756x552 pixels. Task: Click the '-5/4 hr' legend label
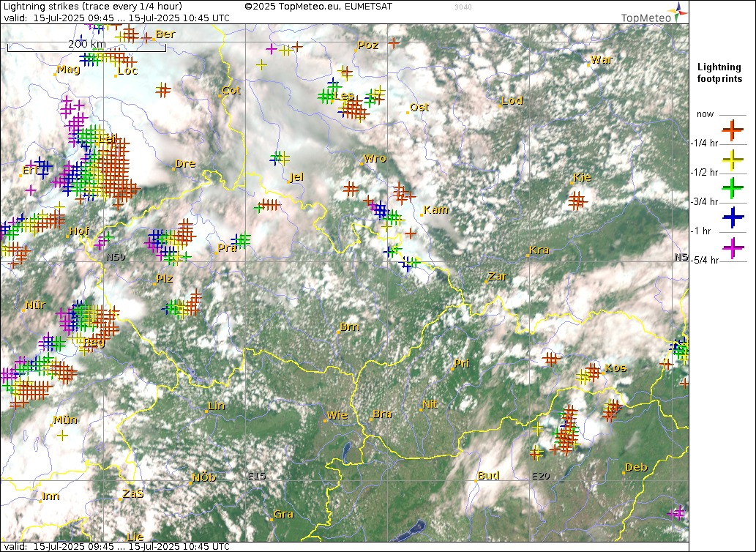(705, 261)
